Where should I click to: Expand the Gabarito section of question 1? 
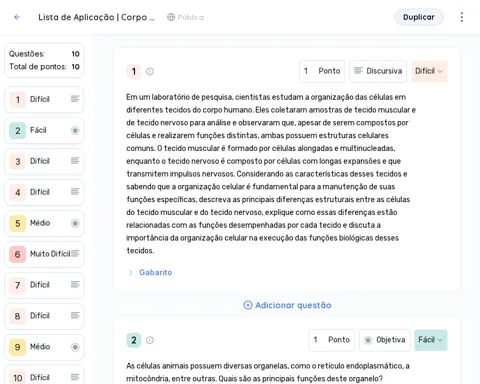point(130,272)
